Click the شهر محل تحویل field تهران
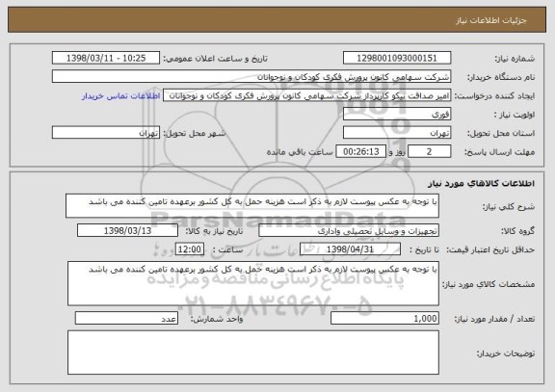This screenshot has height=392, width=555. (106, 133)
